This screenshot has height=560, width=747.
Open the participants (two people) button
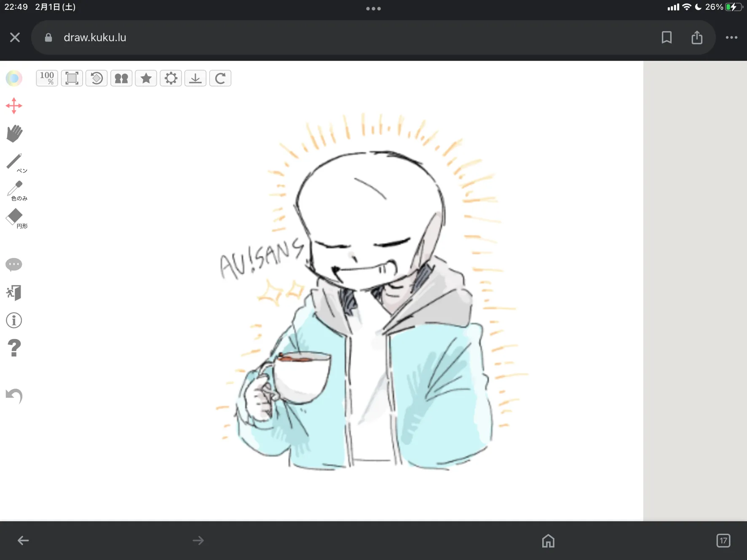[x=121, y=78]
